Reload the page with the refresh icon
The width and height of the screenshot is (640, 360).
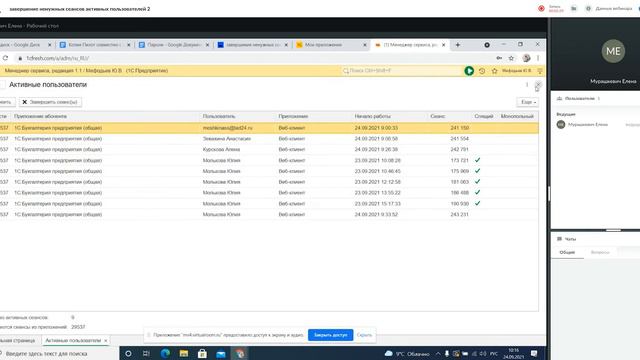click(x=5, y=58)
